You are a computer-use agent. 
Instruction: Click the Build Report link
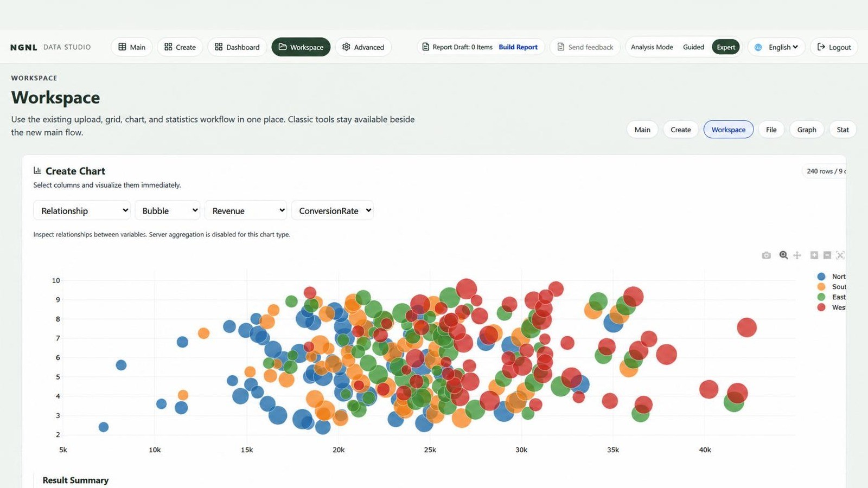click(x=518, y=47)
